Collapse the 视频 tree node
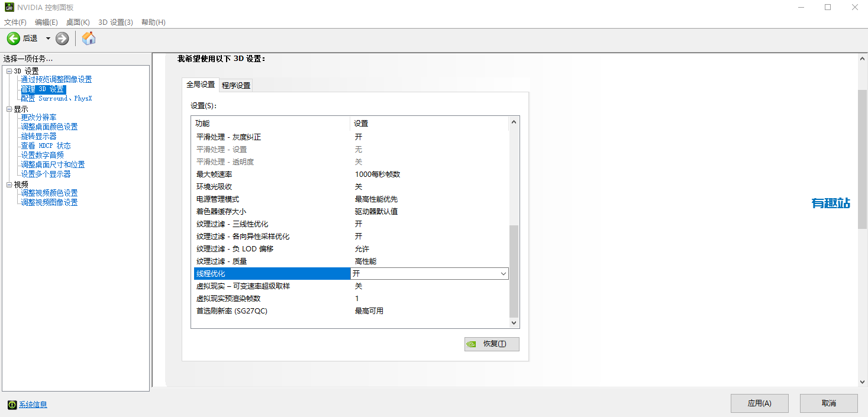Viewport: 868px width, 417px height. (x=9, y=185)
